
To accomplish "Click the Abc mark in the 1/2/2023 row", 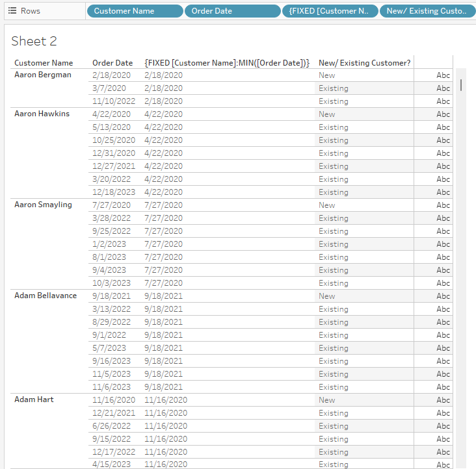I will tap(443, 244).
